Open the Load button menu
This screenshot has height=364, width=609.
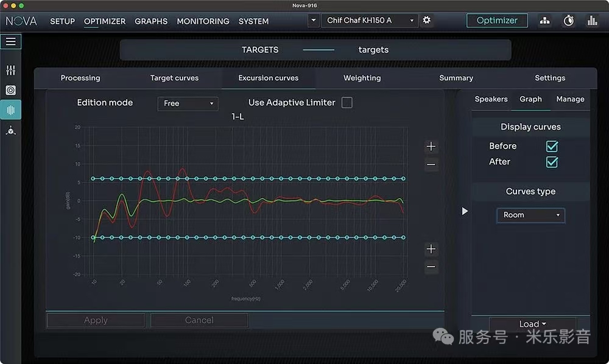[532, 324]
